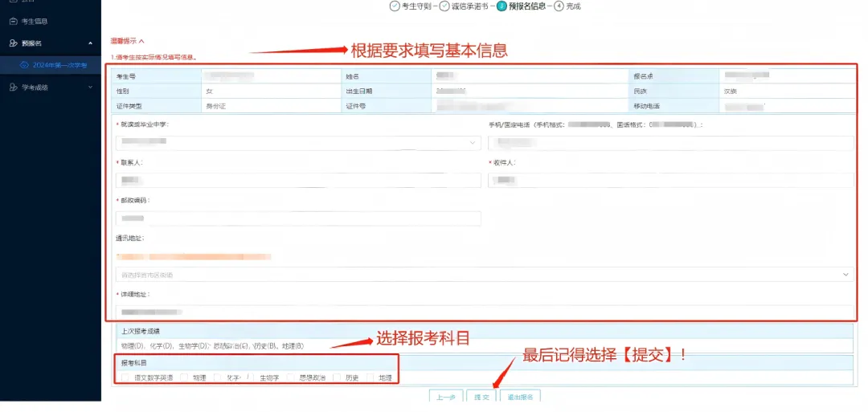Focus the 联系人 input field

[298, 180]
